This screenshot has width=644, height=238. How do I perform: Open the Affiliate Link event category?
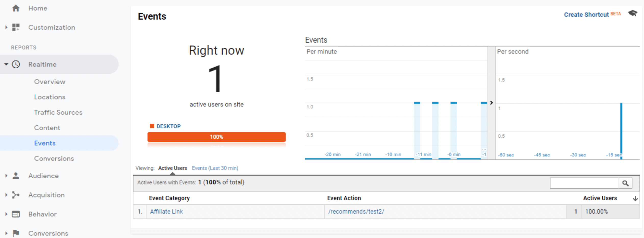166,211
